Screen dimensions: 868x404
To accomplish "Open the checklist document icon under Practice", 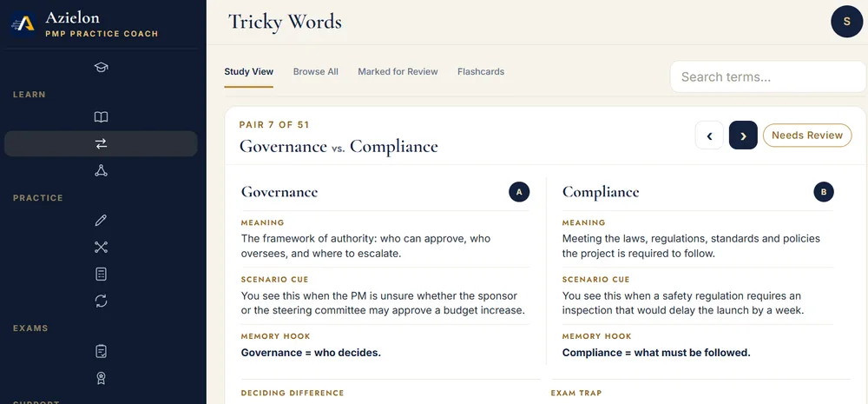I will click(101, 274).
